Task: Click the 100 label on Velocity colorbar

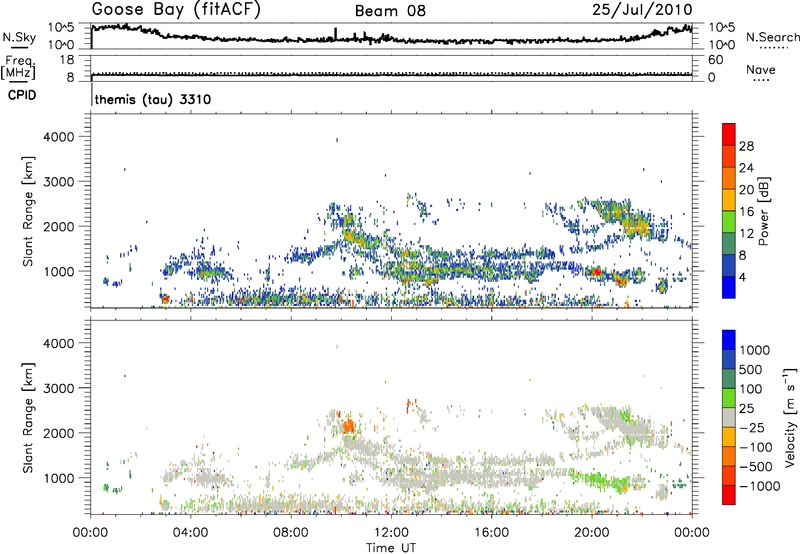Action: pyautogui.click(x=751, y=389)
